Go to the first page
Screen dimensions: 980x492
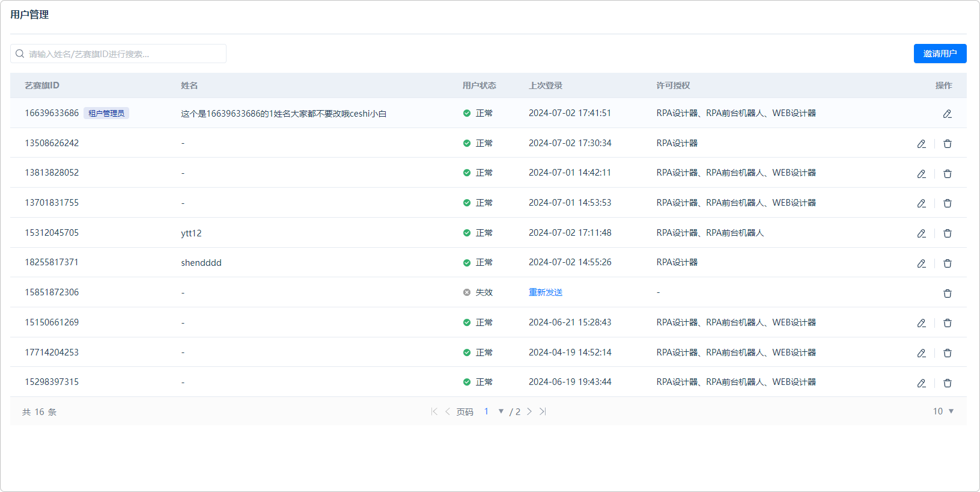click(x=434, y=411)
